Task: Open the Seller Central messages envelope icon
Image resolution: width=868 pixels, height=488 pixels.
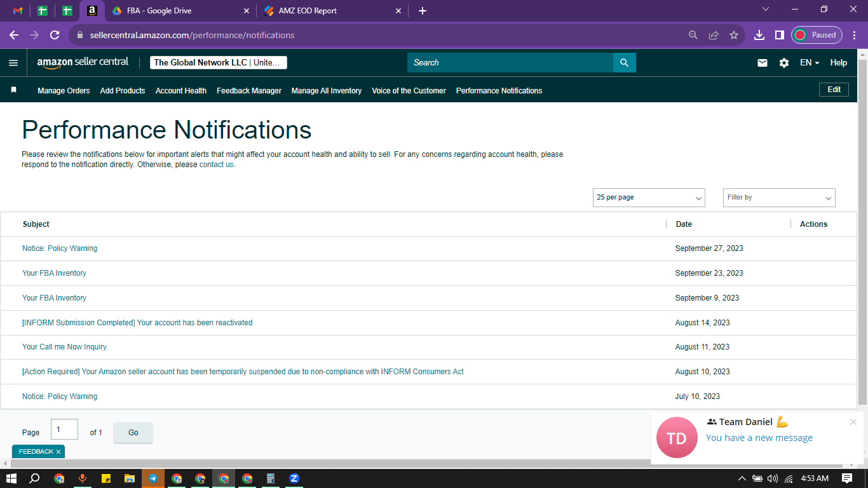Action: tap(763, 63)
